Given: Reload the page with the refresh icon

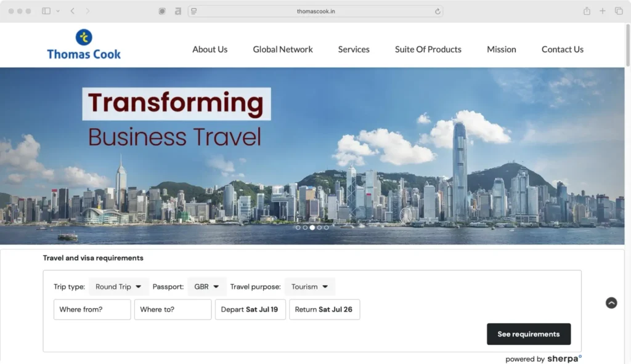Looking at the screenshot, I should click(x=438, y=10).
